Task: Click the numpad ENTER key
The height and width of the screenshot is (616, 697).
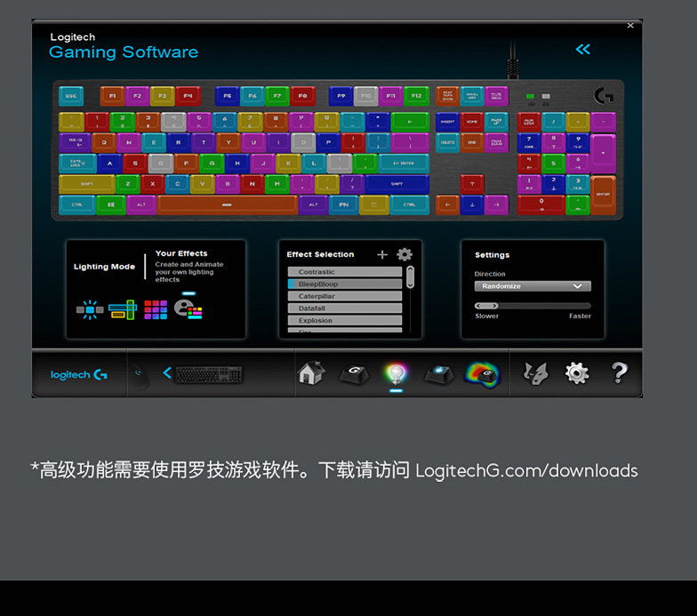Action: tap(603, 196)
